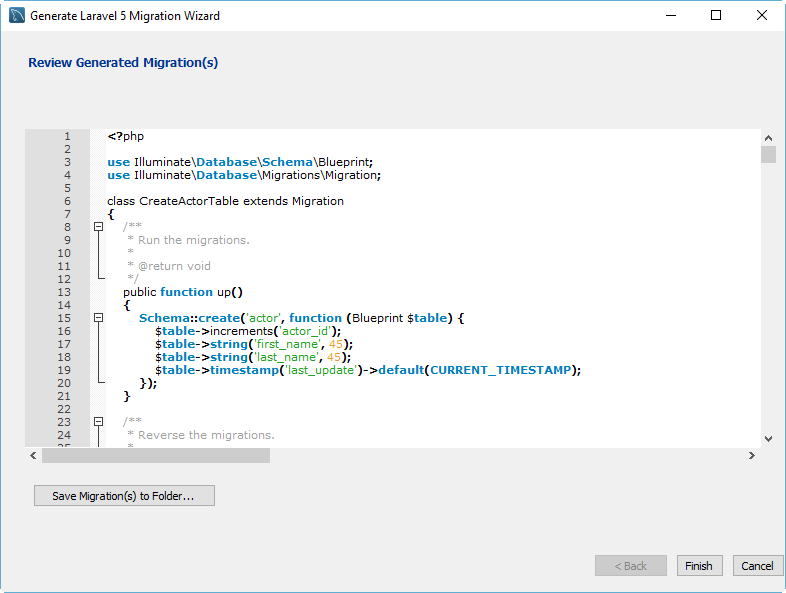Click the 'actor_id' increments line
The width and height of the screenshot is (786, 593).
click(248, 331)
